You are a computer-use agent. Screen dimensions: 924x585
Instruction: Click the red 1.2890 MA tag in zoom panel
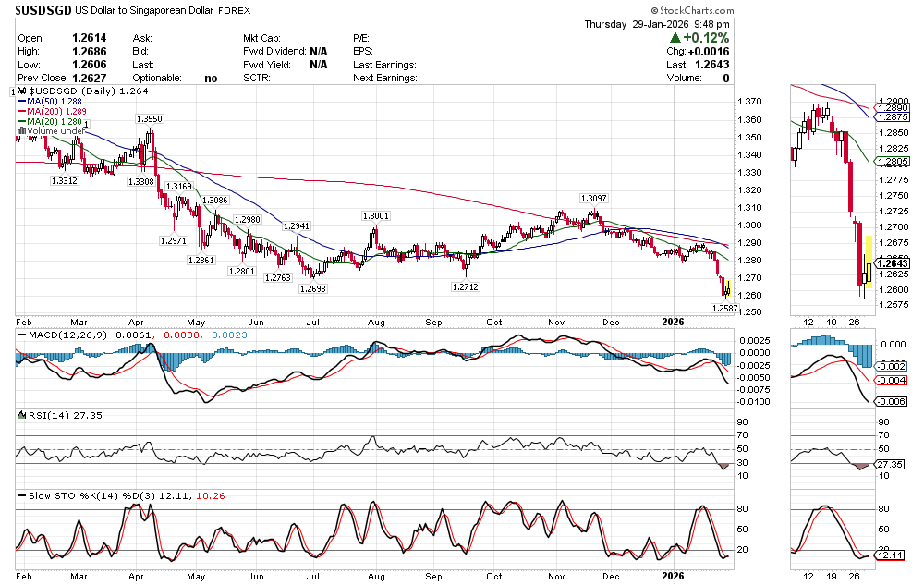pyautogui.click(x=893, y=108)
